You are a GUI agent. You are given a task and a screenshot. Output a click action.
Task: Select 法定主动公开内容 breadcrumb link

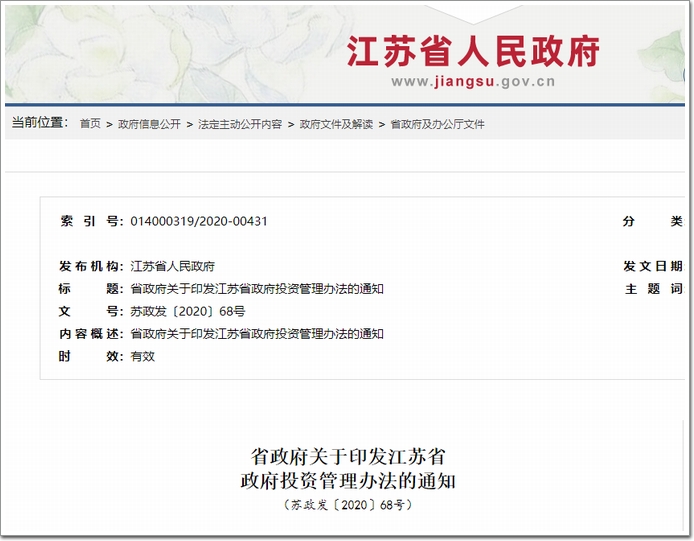pyautogui.click(x=239, y=124)
